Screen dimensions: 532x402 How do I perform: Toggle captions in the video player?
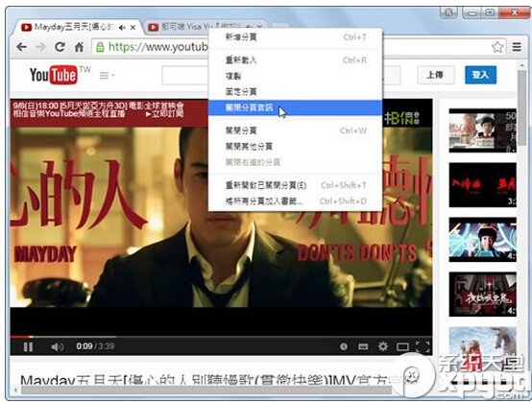pos(363,346)
